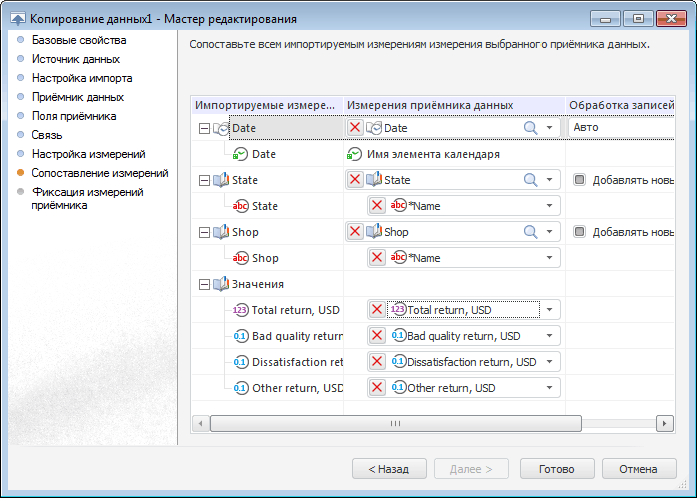Enable adding new elements for State
Image resolution: width=697 pixels, height=498 pixels.
click(x=579, y=180)
